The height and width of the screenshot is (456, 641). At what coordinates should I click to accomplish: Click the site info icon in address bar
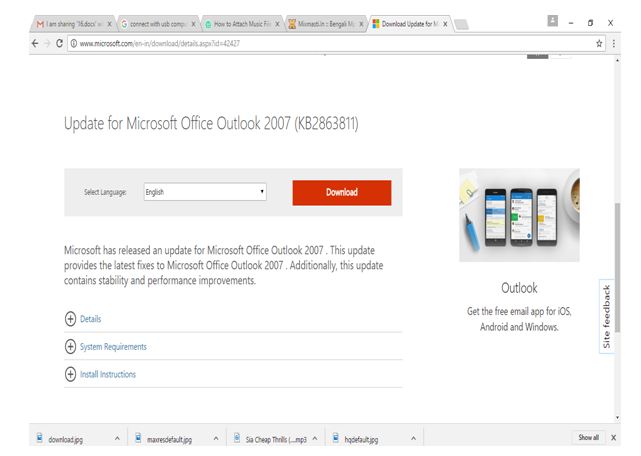click(74, 43)
